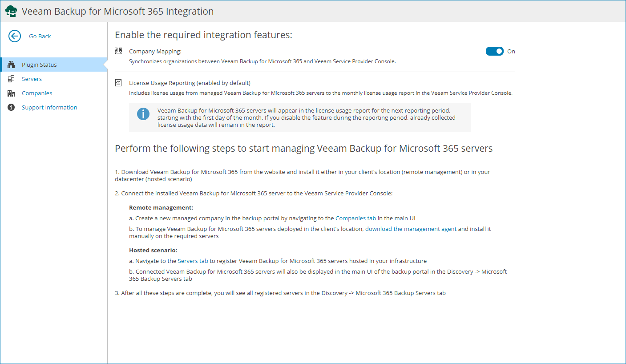Image resolution: width=626 pixels, height=364 pixels.
Task: Click the binoculars icon beside Plugin Status
Action: tap(12, 65)
